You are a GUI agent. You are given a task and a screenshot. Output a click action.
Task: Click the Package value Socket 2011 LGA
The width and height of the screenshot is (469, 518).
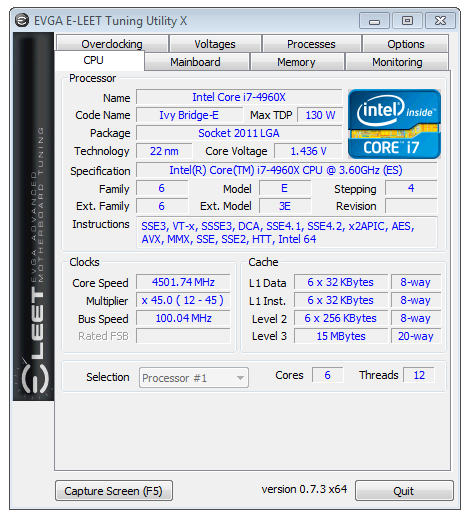pyautogui.click(x=239, y=133)
